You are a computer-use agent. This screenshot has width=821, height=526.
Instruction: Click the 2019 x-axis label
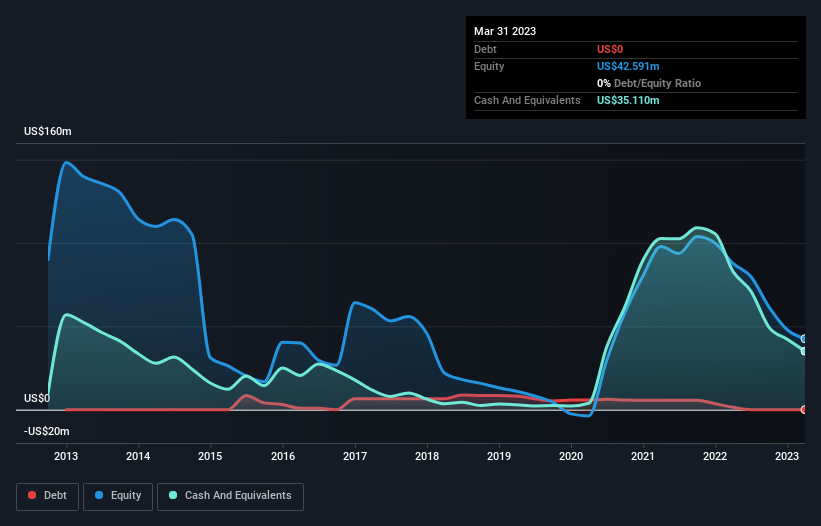point(499,456)
